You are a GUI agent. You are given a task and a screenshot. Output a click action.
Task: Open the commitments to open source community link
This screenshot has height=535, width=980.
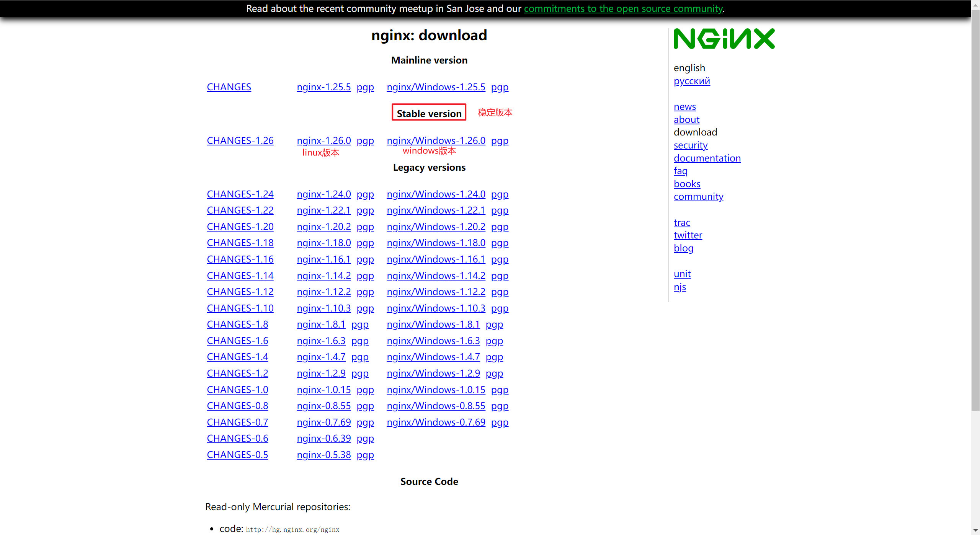(623, 8)
